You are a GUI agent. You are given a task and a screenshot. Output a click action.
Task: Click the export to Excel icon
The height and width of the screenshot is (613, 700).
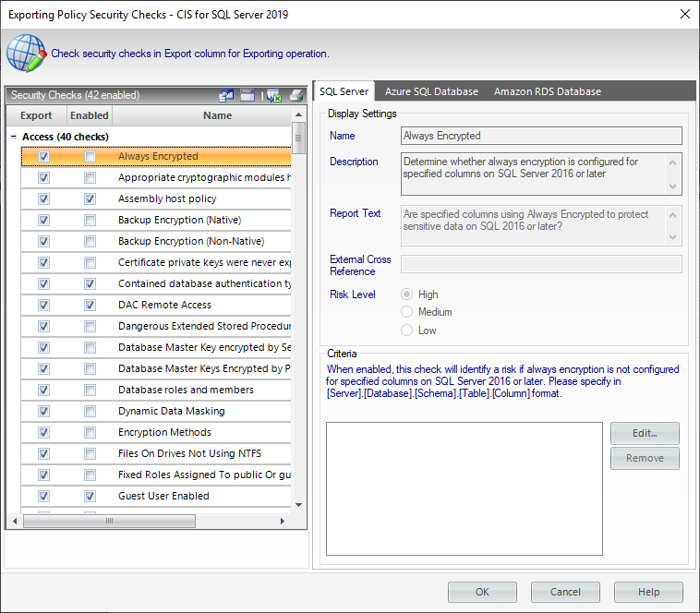272,95
